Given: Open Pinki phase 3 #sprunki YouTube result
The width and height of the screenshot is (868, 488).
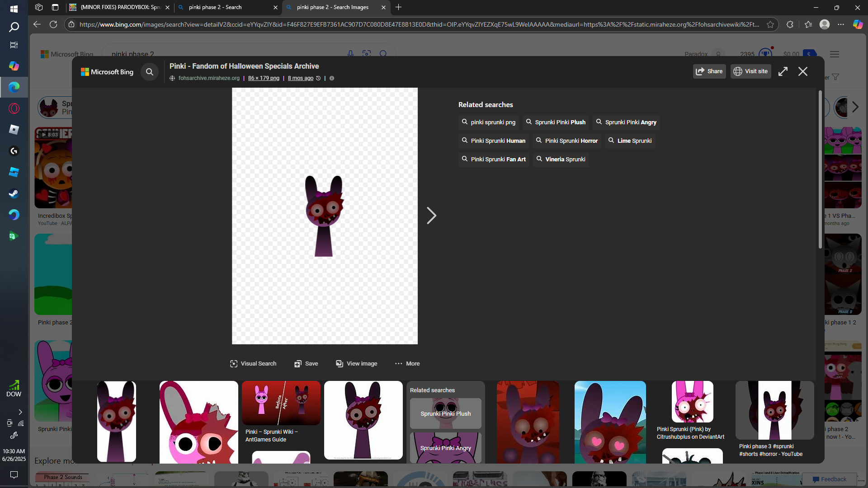Looking at the screenshot, I should click(775, 410).
